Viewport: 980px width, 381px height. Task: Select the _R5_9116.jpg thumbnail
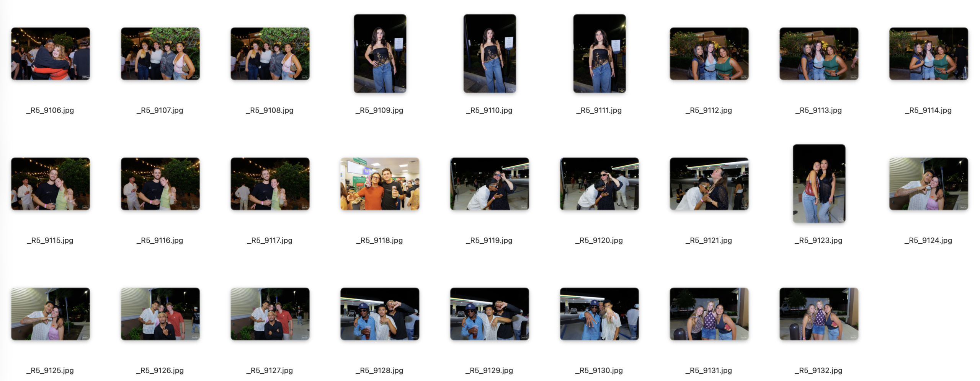click(160, 184)
